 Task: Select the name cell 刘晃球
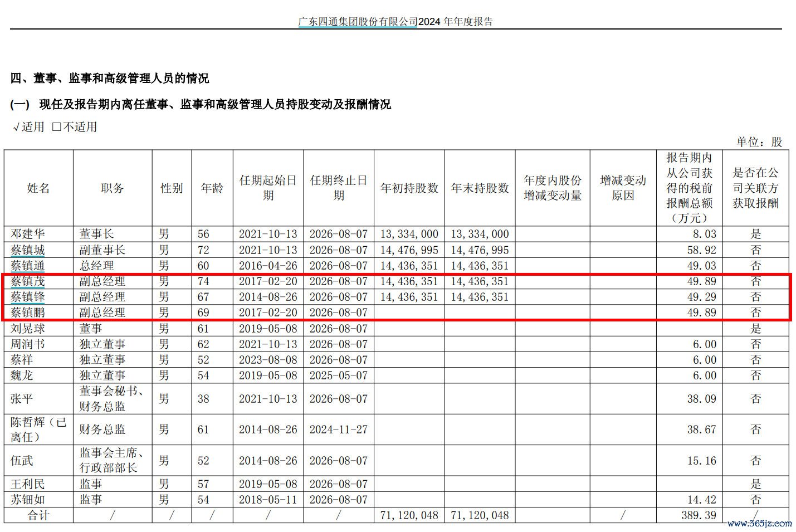click(28, 329)
